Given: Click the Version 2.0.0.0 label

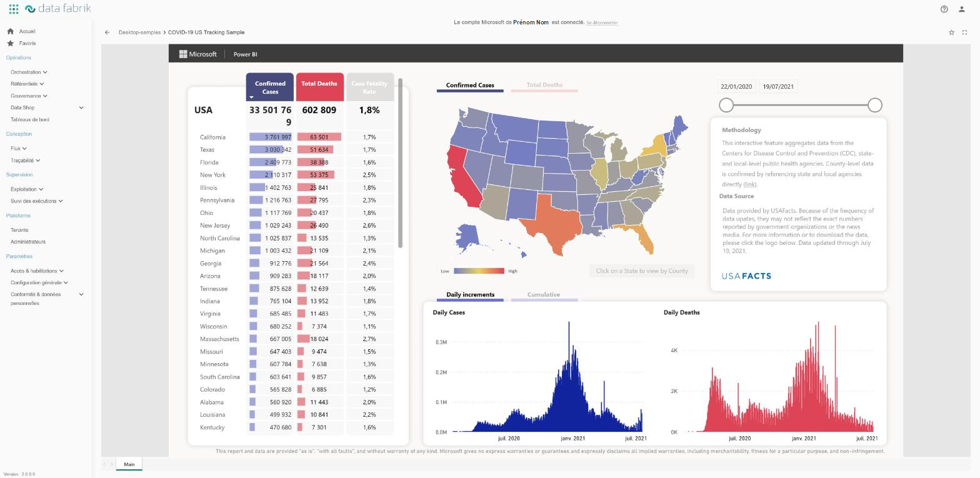Looking at the screenshot, I should (x=19, y=474).
